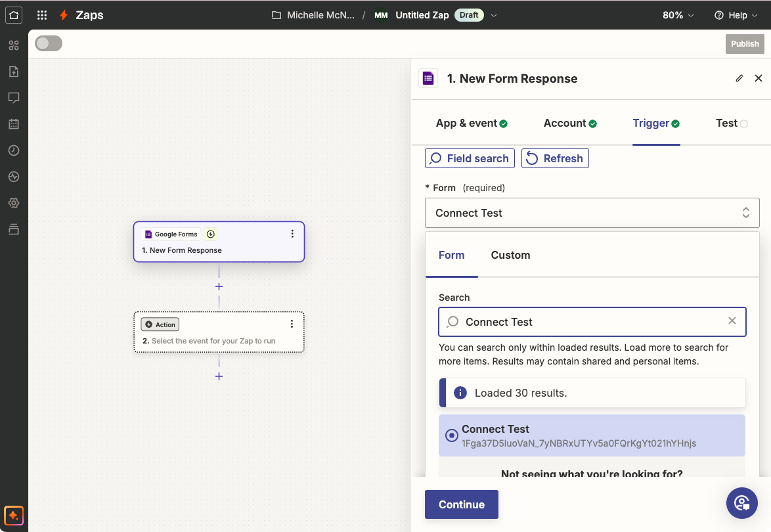Click plus icon between trigger and action
771x532 pixels.
point(219,287)
